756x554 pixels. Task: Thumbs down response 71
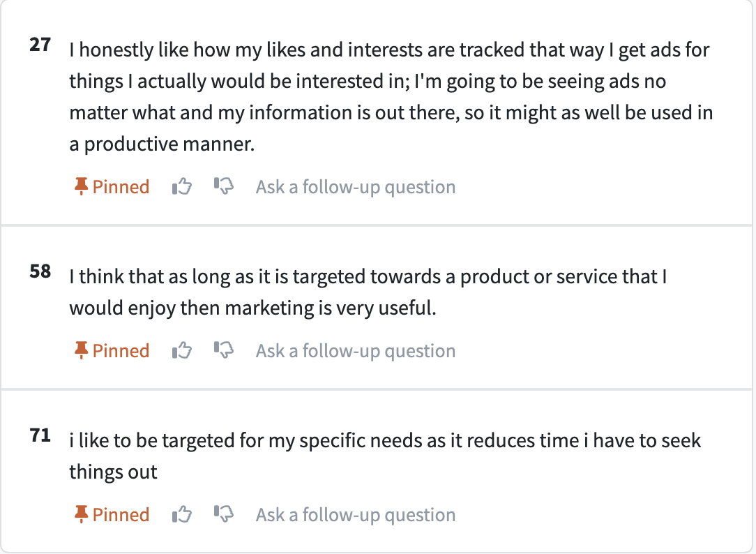224,514
